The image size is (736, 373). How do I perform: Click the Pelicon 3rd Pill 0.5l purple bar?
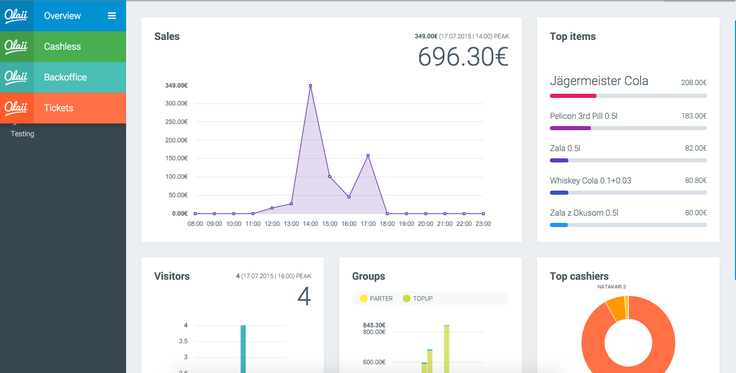pos(570,128)
